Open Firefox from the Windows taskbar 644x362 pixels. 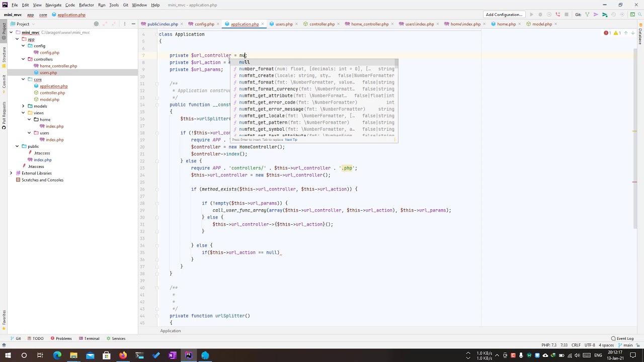[x=123, y=355]
